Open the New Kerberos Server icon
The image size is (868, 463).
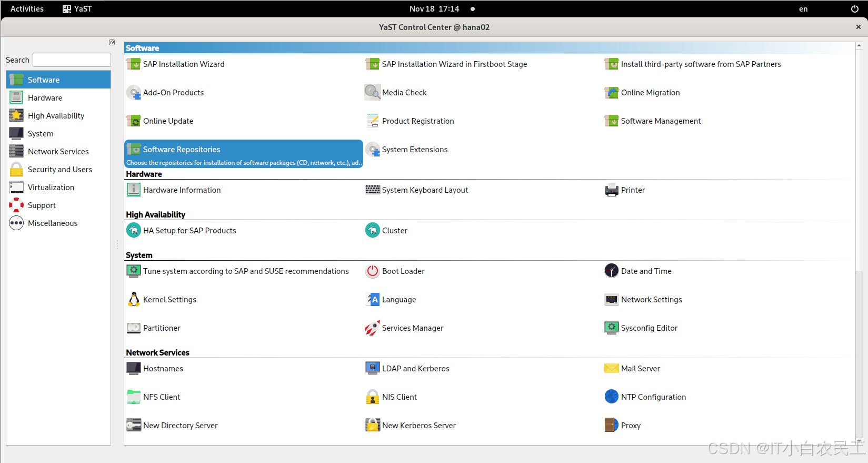(x=373, y=426)
